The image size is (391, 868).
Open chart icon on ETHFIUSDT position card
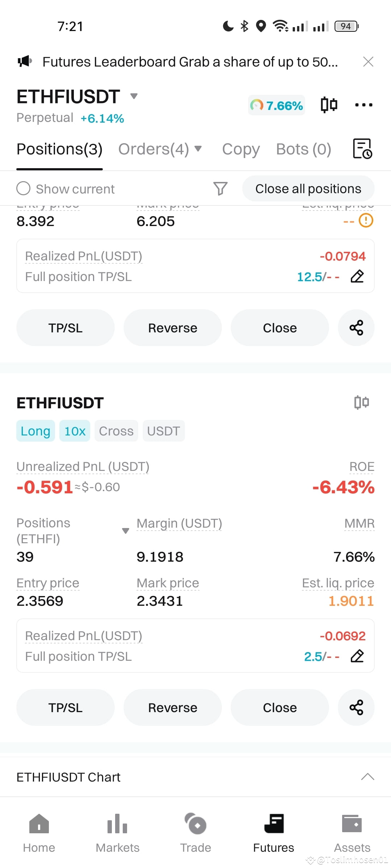coord(361,402)
